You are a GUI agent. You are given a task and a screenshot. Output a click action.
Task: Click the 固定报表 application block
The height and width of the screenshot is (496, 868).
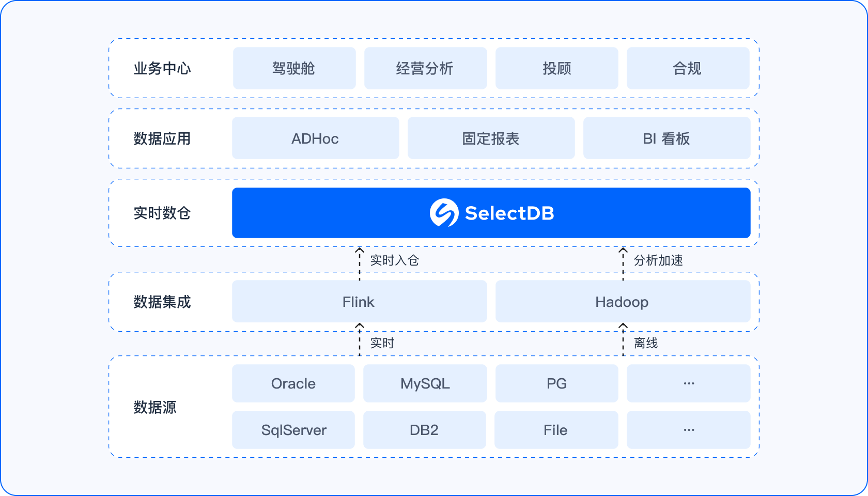(491, 138)
